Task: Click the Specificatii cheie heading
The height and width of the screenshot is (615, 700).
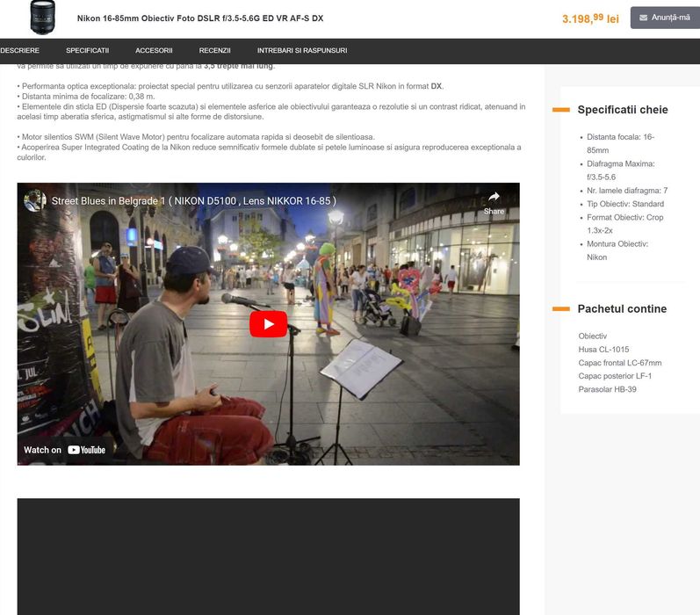Action: pyautogui.click(x=623, y=110)
